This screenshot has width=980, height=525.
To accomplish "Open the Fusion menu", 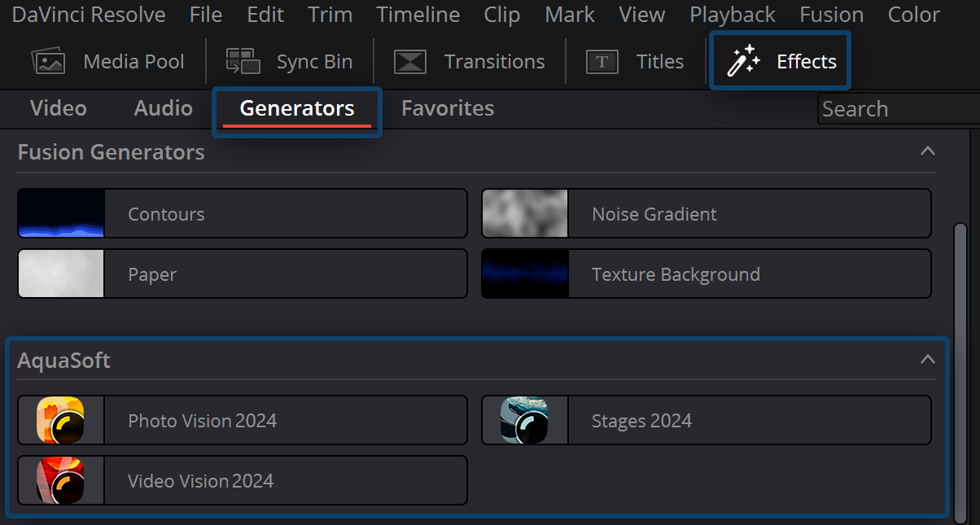I will (831, 14).
